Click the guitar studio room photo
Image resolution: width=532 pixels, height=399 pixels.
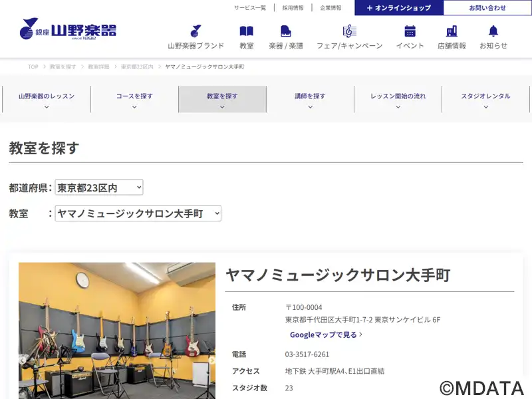tap(117, 331)
